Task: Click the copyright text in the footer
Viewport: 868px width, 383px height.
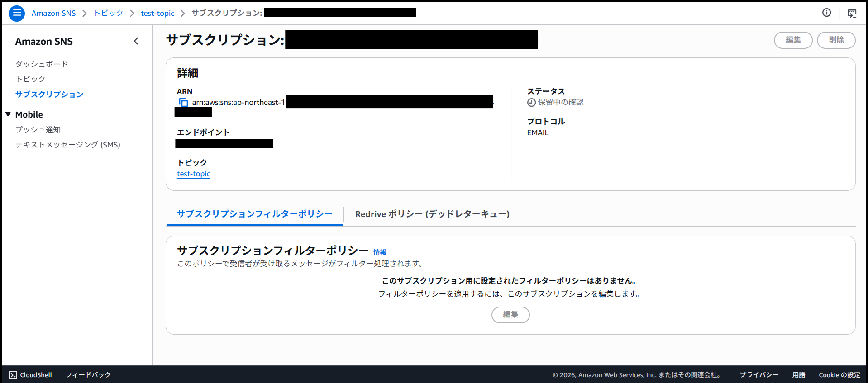Action: pyautogui.click(x=637, y=375)
